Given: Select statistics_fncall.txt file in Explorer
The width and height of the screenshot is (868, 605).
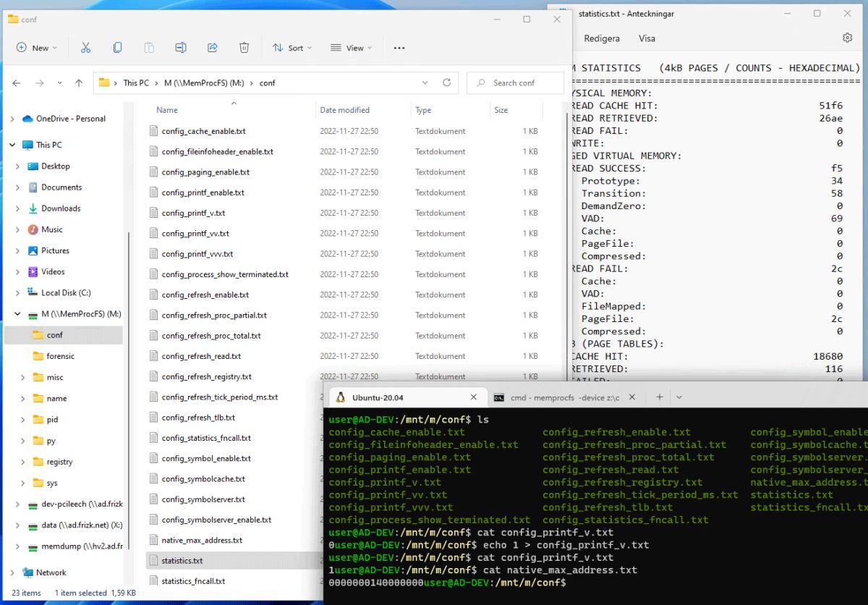Looking at the screenshot, I should click(x=193, y=581).
